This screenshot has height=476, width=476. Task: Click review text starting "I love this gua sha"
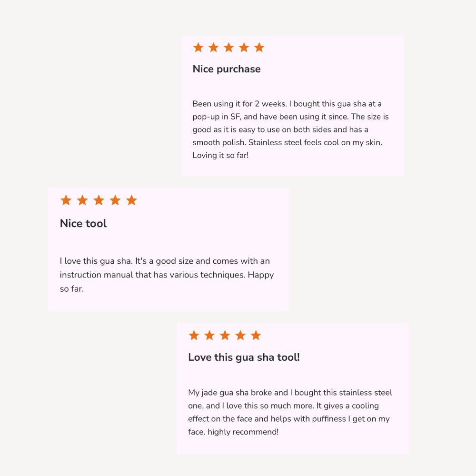[x=167, y=275]
